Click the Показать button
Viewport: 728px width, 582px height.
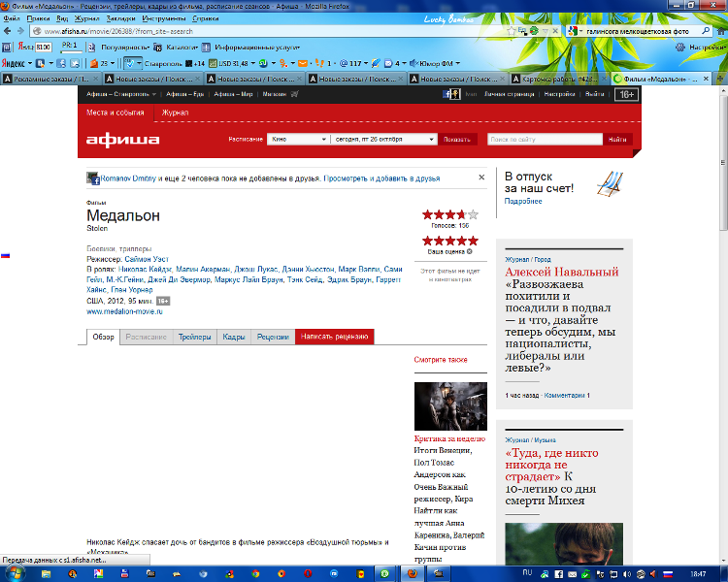point(457,140)
